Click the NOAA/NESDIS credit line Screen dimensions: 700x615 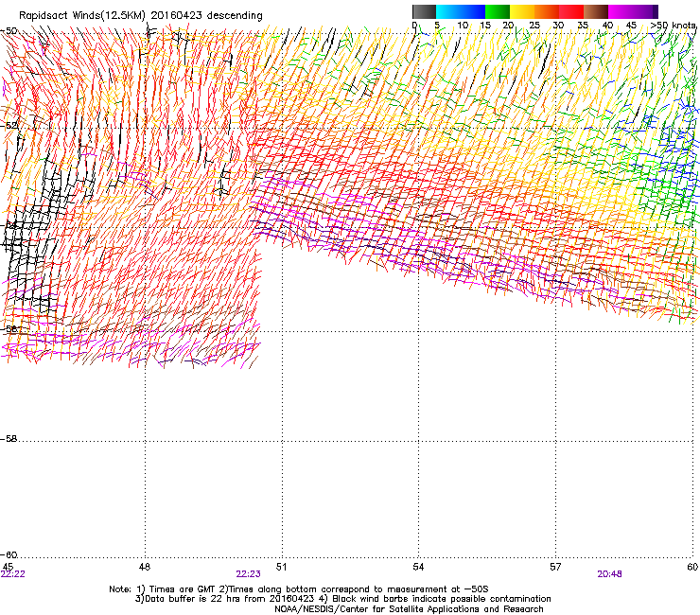pos(409,609)
